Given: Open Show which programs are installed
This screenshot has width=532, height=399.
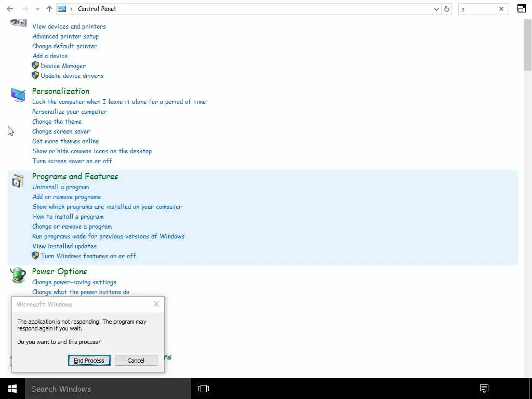Looking at the screenshot, I should (x=107, y=207).
